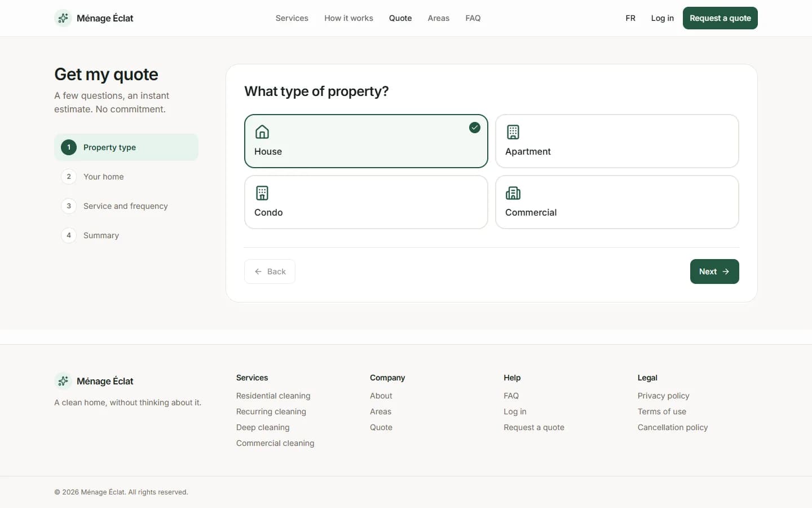Viewport: 812px width, 508px height.
Task: Click the house icon on the House card
Action: (x=262, y=132)
